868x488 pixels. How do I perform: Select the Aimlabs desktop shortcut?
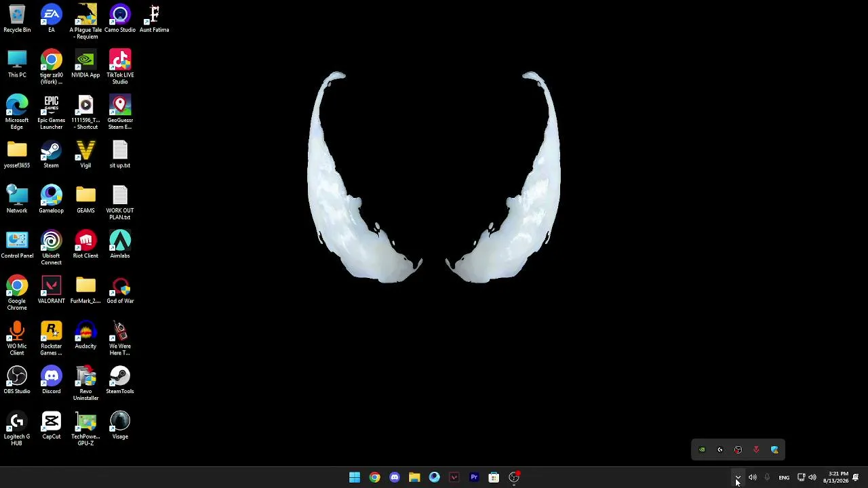(120, 245)
